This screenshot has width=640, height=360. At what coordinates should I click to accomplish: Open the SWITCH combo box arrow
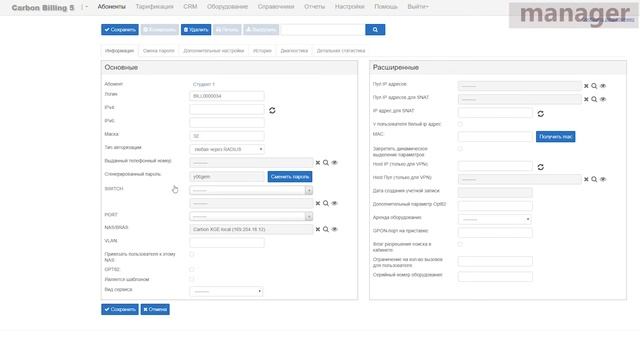(x=309, y=191)
